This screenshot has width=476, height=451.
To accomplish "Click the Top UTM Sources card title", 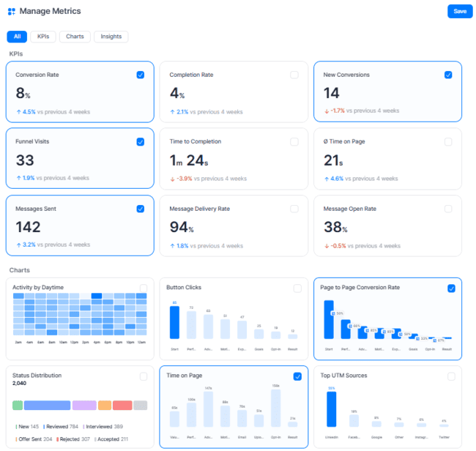I will [x=343, y=376].
